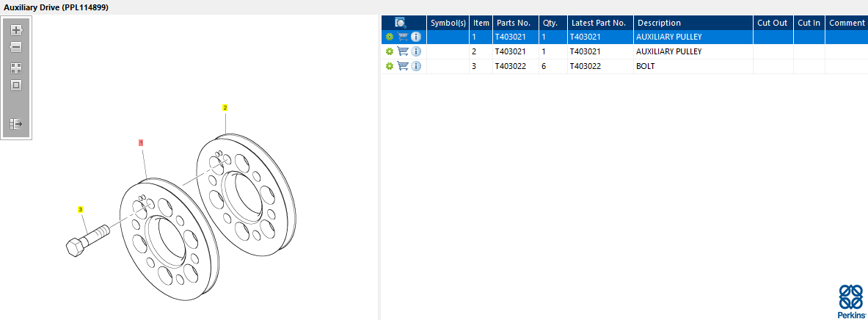Add item 1 pulley to shopping cart
This screenshot has height=320, width=868.
point(403,37)
